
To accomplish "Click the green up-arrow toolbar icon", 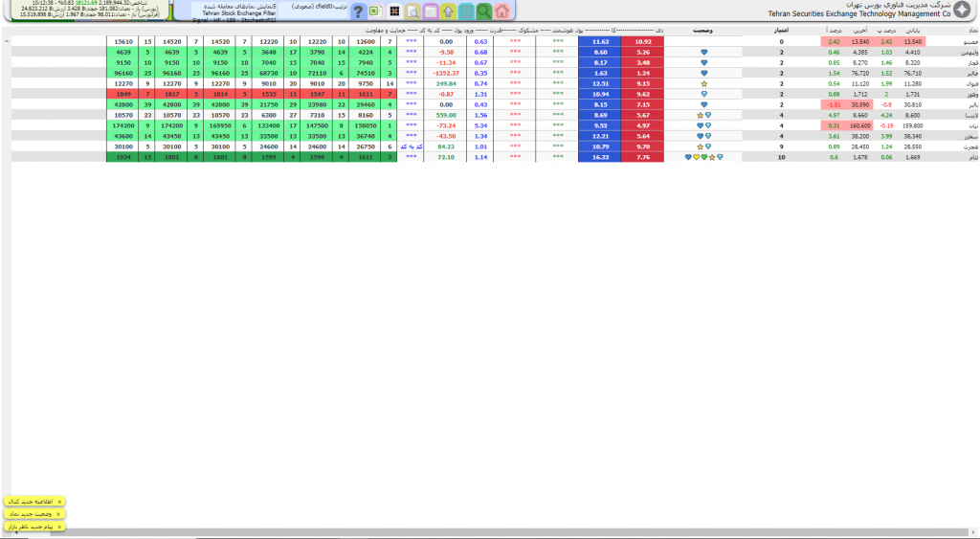I will (447, 11).
